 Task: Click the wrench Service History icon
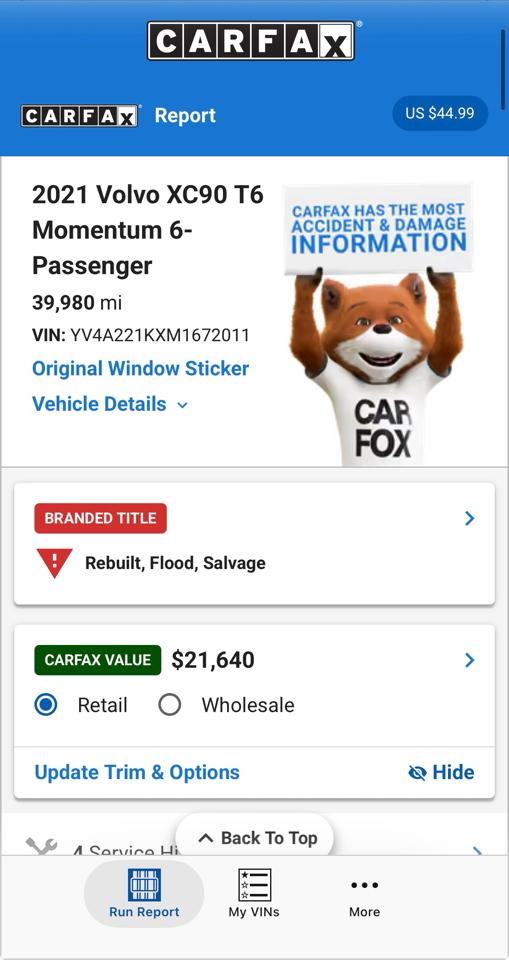pos(42,847)
